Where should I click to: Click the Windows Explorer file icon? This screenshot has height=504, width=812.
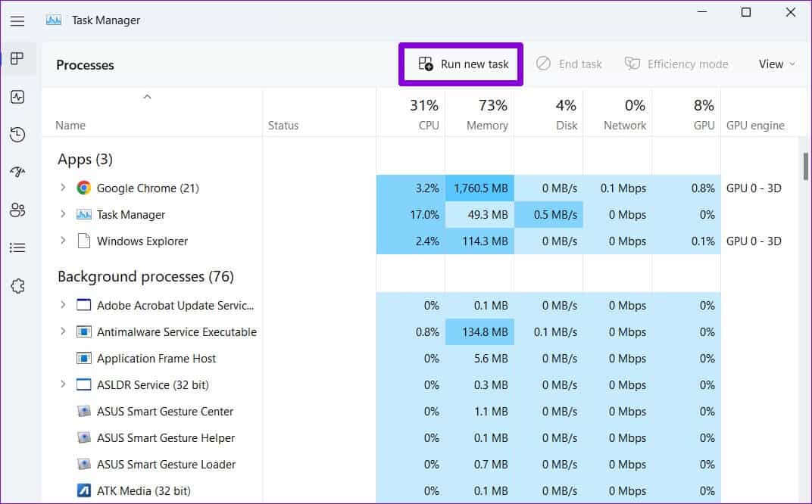[x=83, y=241]
